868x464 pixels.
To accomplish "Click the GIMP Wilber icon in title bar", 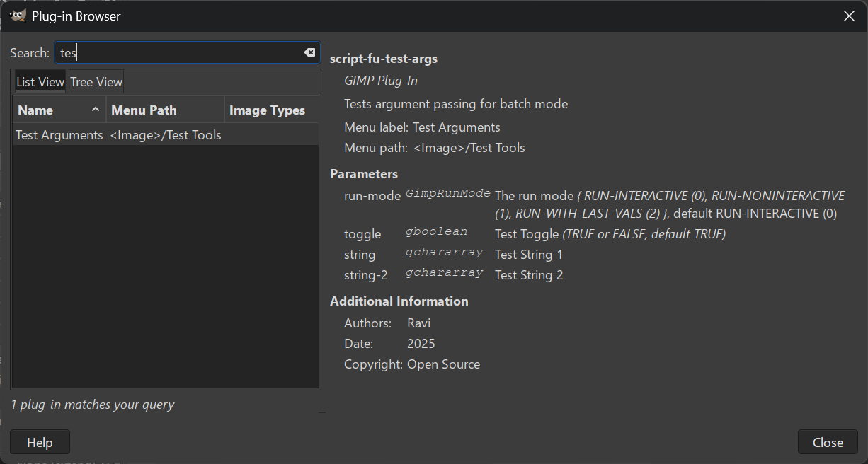I will point(18,16).
